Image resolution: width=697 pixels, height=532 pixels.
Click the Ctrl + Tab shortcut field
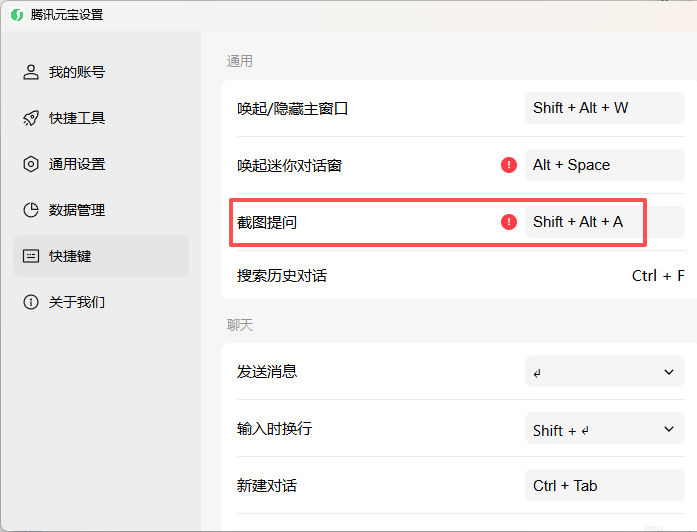(604, 486)
